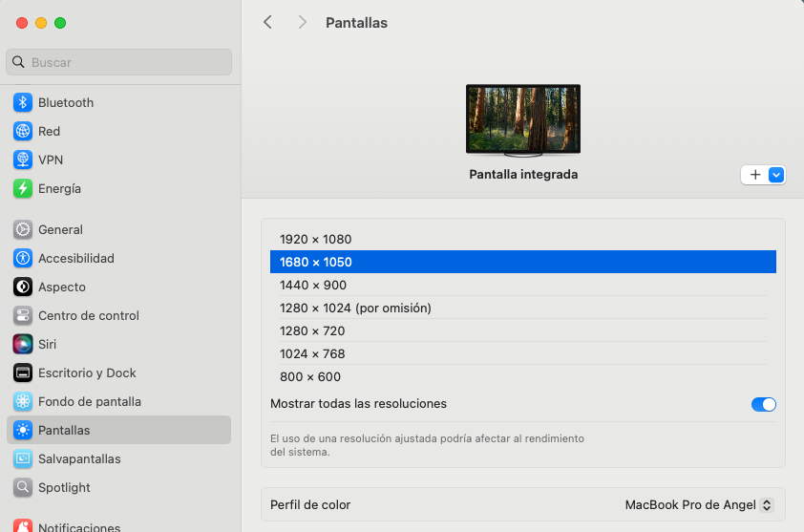
Task: Disable Mostrar todas las resoluciones switch
Action: pos(763,404)
